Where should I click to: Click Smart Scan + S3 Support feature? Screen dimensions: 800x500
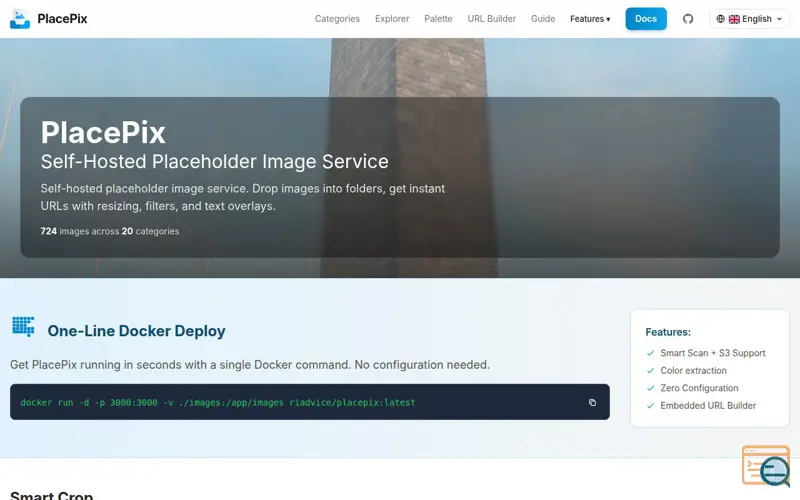[713, 353]
